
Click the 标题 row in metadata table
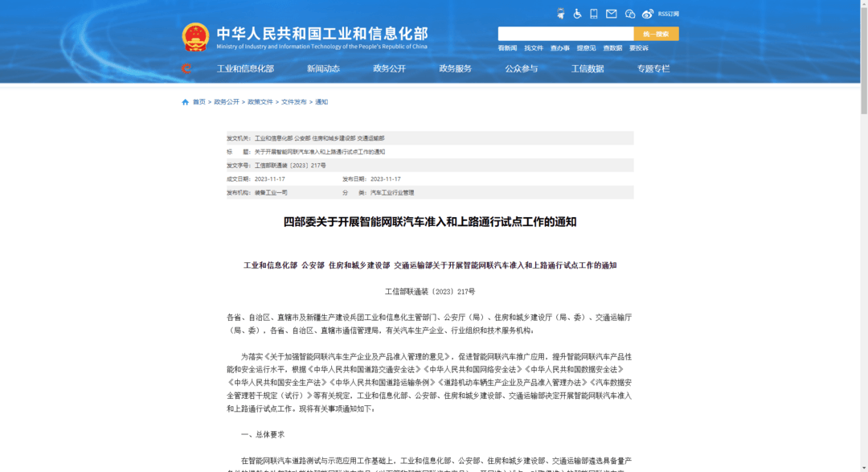(x=430, y=152)
